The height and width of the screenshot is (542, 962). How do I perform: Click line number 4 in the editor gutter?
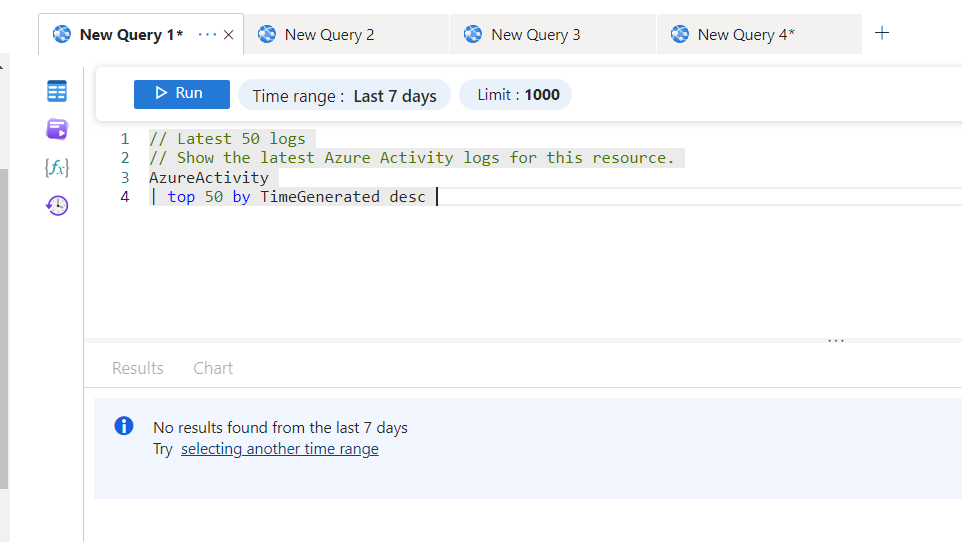(125, 197)
